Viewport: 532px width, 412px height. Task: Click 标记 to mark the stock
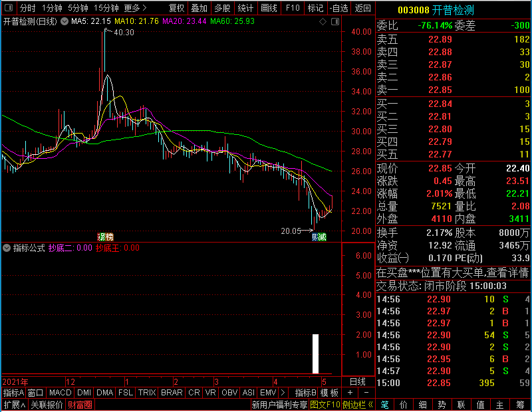click(315, 8)
